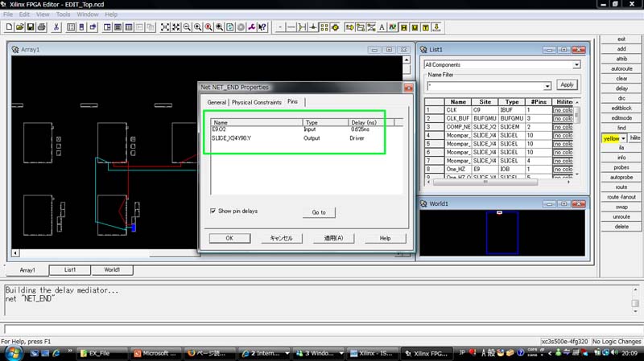
Task: Click the red magnifier zoom icon
Action: [208, 27]
